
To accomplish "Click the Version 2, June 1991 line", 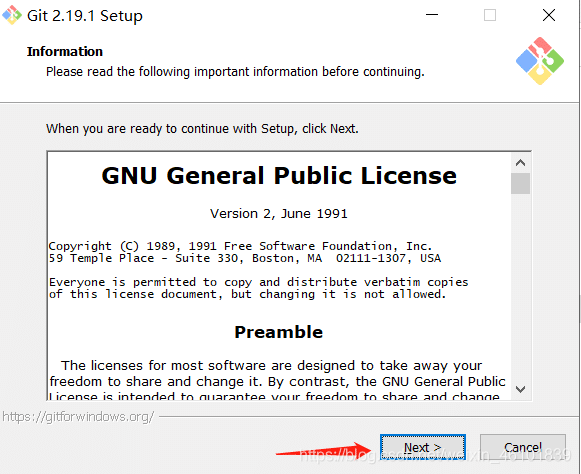I will point(279,213).
